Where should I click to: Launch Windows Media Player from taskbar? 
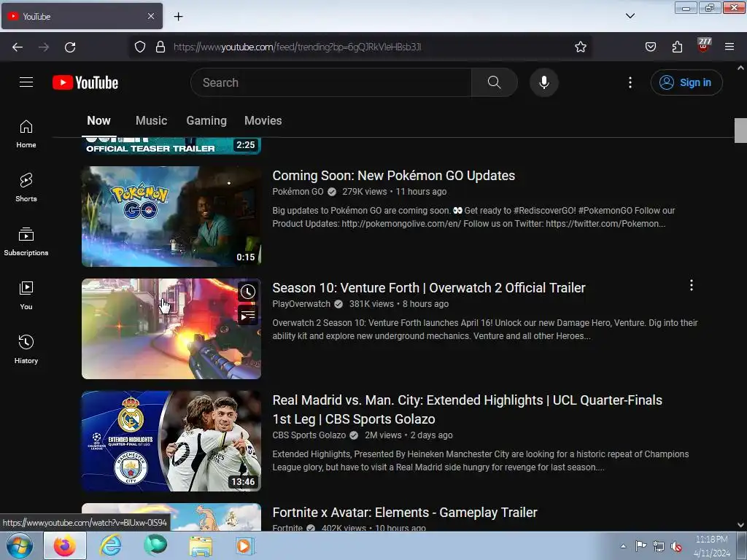pos(245,546)
